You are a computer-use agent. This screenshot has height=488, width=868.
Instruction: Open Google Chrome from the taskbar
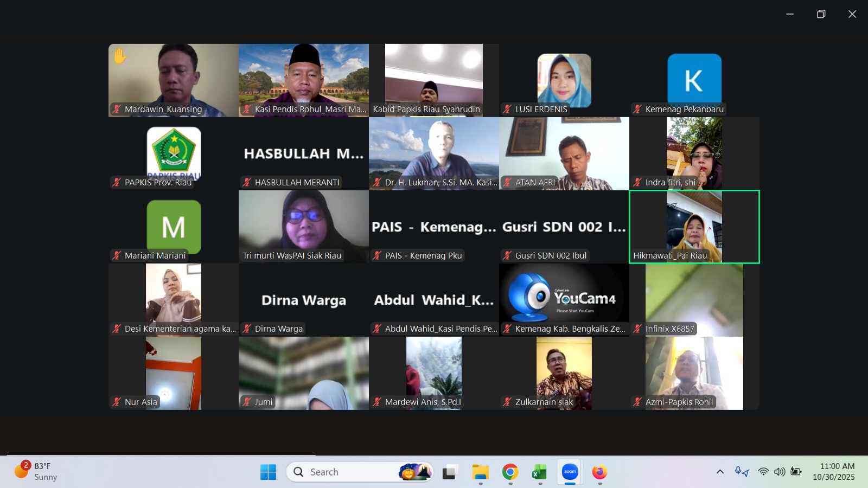coord(510,472)
